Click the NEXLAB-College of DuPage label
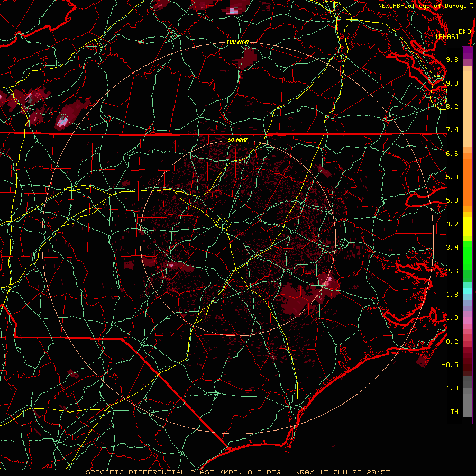 [423, 6]
